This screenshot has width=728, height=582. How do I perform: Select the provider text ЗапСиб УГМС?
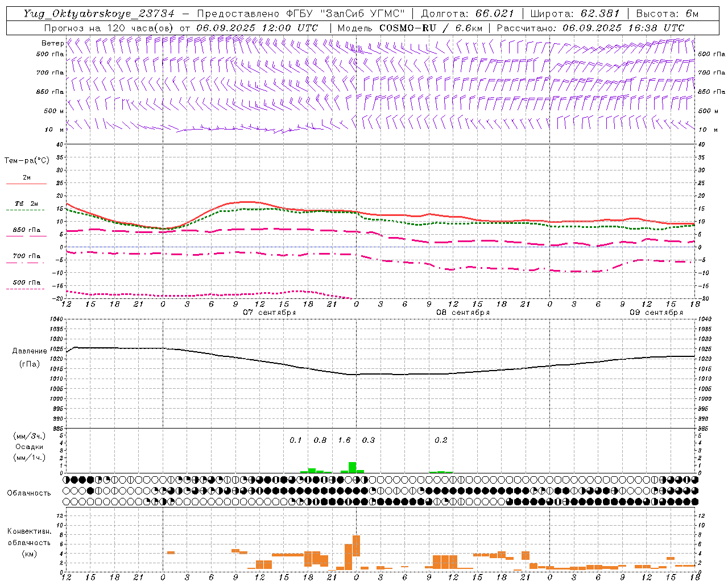point(362,14)
